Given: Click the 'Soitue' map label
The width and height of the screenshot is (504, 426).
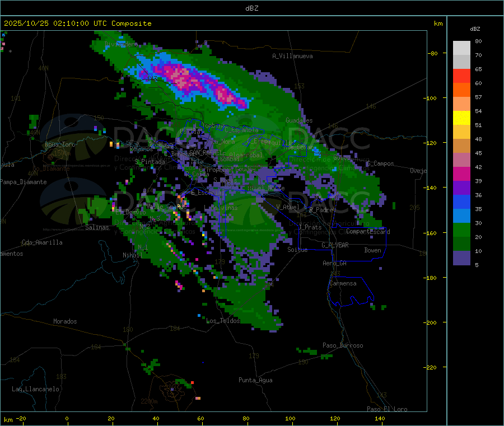Looking at the screenshot, I should tap(297, 250).
